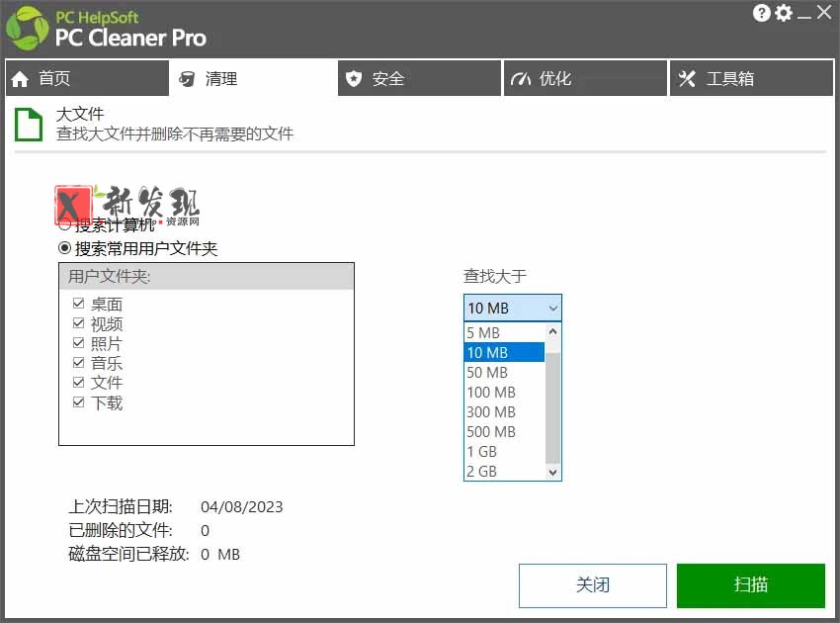
Task: Minimize the PC Cleaner Pro window
Action: (803, 18)
